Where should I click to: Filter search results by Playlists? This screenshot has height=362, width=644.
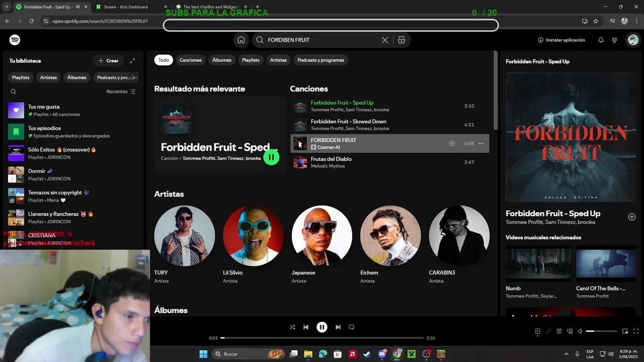pos(251,60)
